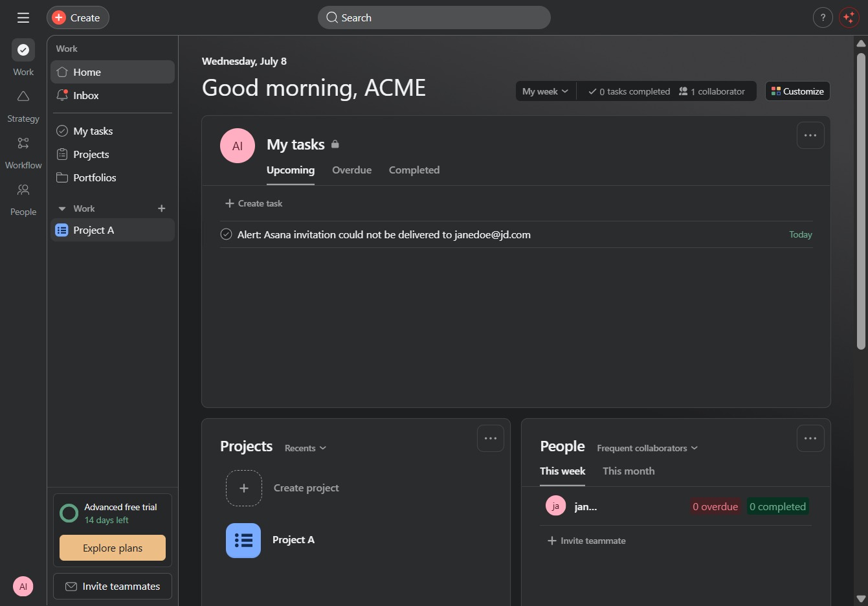The width and height of the screenshot is (868, 606).
Task: Open More options for People widget
Action: (810, 438)
